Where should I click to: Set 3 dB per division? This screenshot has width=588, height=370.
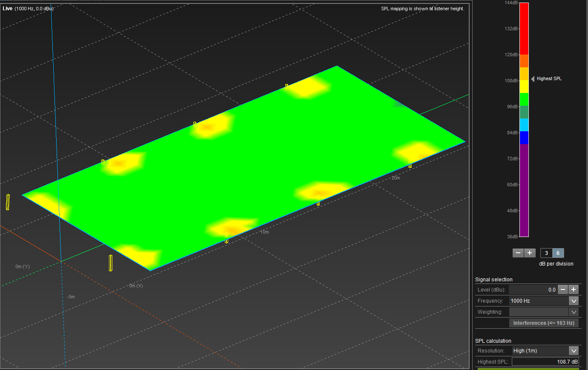(x=546, y=253)
